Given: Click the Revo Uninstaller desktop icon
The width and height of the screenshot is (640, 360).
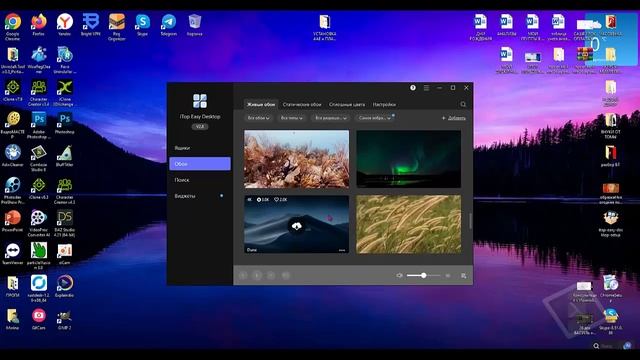Looking at the screenshot, I should point(64,60).
